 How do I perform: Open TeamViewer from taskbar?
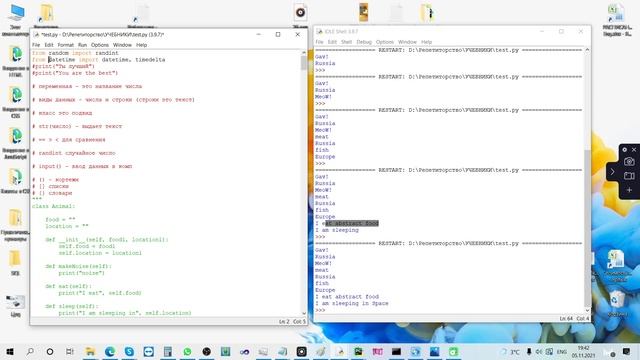(149, 351)
